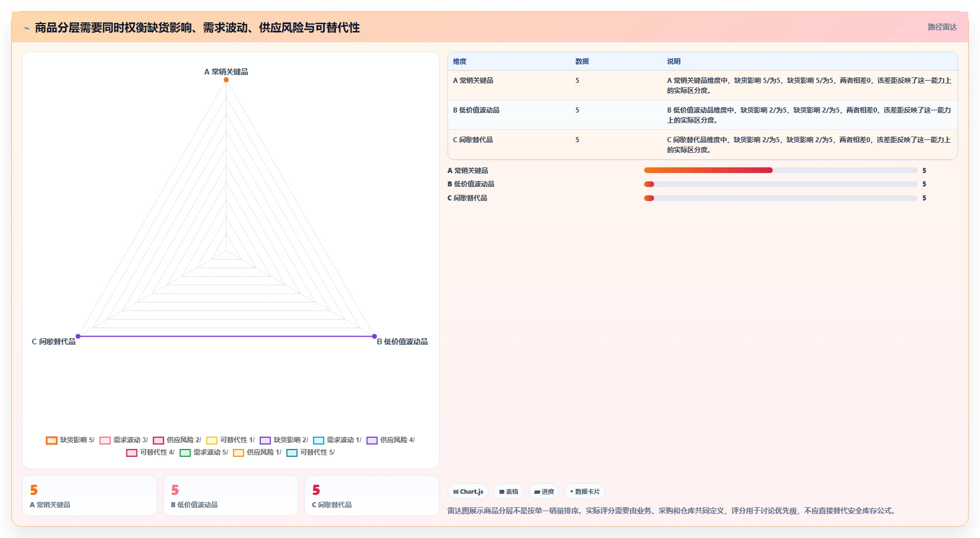Click the description text for C 间歇替代品
The image size is (980, 538).
point(809,145)
